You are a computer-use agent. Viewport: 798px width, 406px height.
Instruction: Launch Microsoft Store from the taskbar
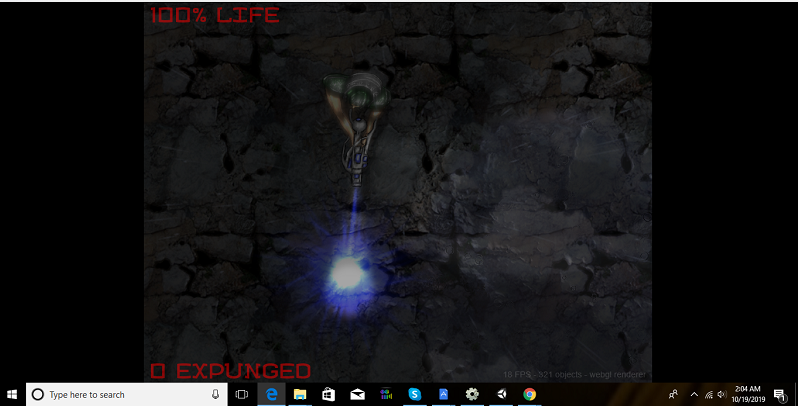pos(328,394)
